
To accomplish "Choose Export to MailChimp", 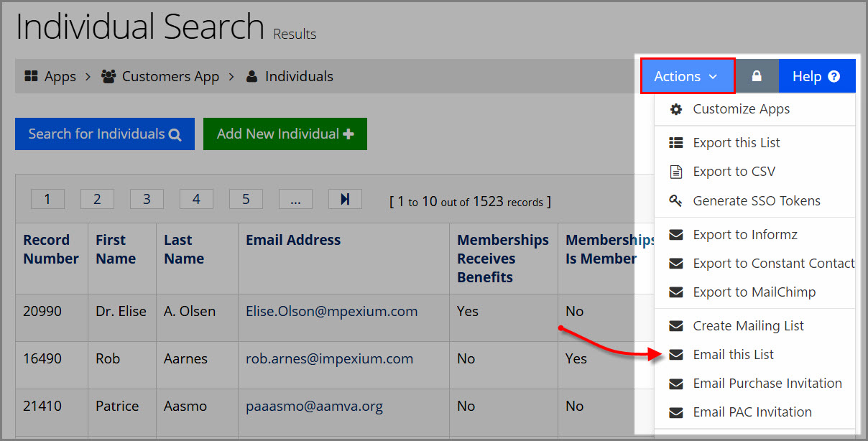I will pyautogui.click(x=754, y=292).
